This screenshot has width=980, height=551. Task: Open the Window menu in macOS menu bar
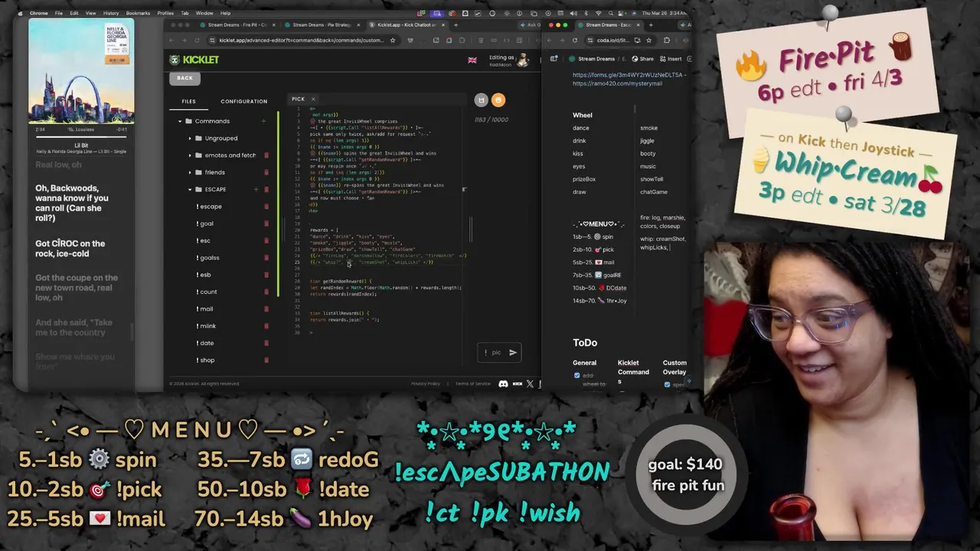point(204,13)
